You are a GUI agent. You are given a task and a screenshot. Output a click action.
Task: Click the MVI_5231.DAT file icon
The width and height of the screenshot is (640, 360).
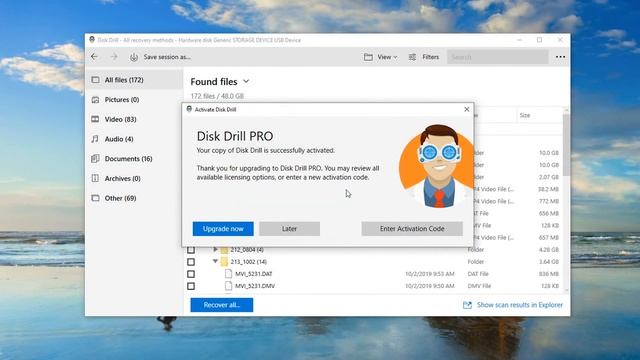click(x=229, y=273)
